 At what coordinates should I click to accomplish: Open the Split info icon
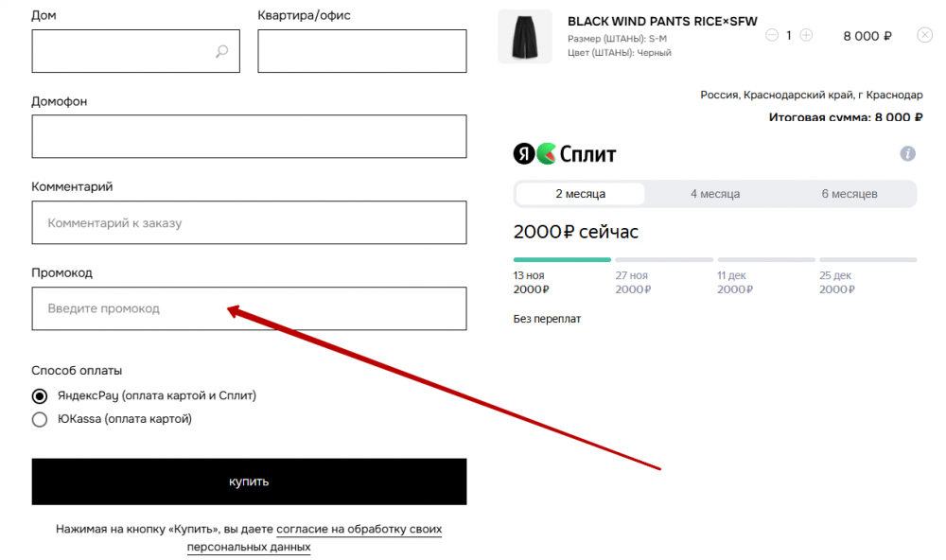(907, 153)
